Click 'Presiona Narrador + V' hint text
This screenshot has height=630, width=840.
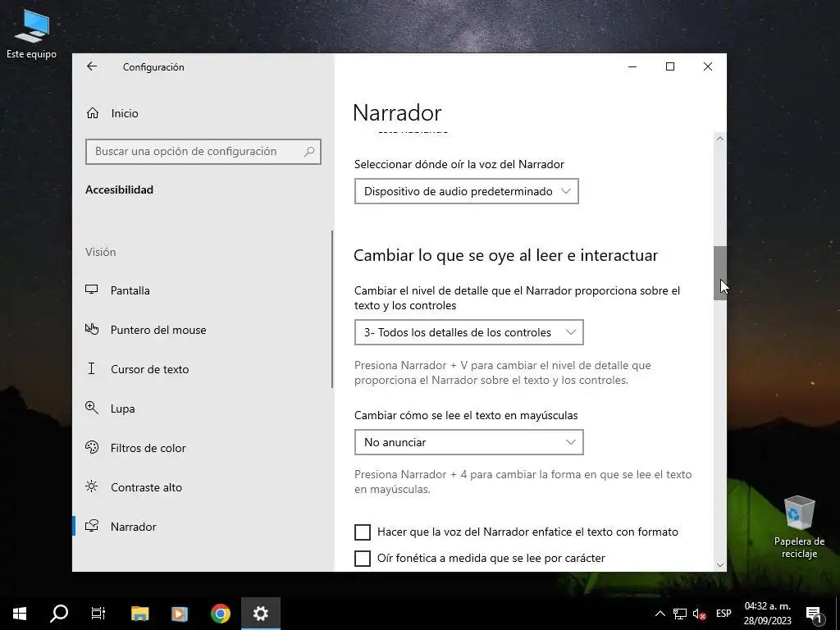tap(502, 373)
